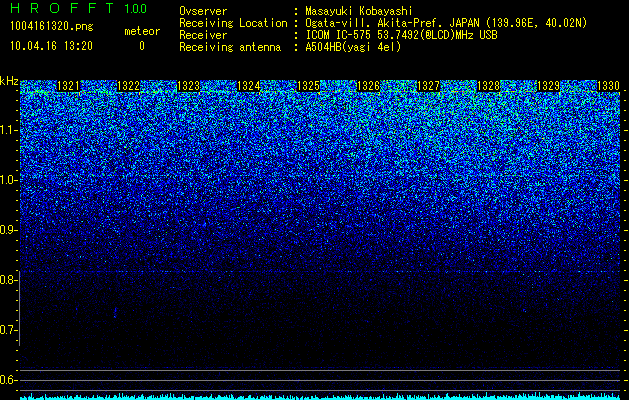Screen dimensions: 629x400
Task: Click the meteor label
Action: click(142, 31)
